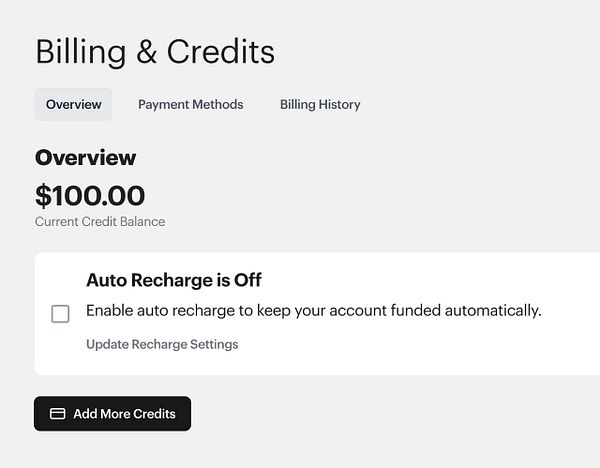The height and width of the screenshot is (468, 600).
Task: Switch to the Payment Methods tab
Action: coord(190,104)
